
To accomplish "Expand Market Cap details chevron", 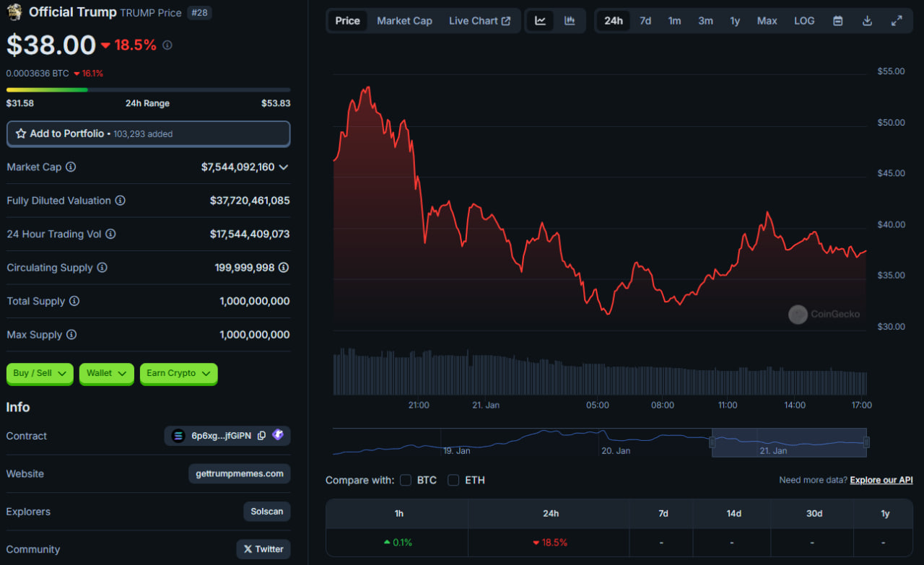I will tap(284, 167).
